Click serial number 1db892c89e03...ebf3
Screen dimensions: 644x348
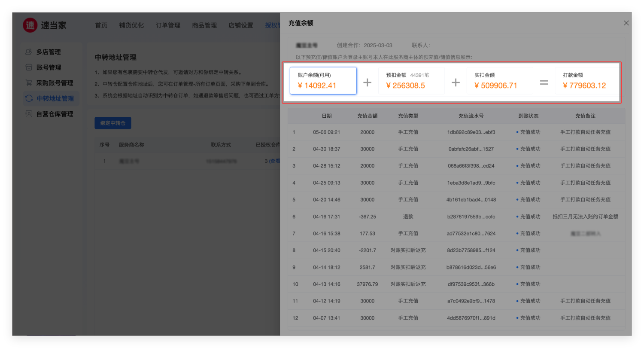coord(471,132)
